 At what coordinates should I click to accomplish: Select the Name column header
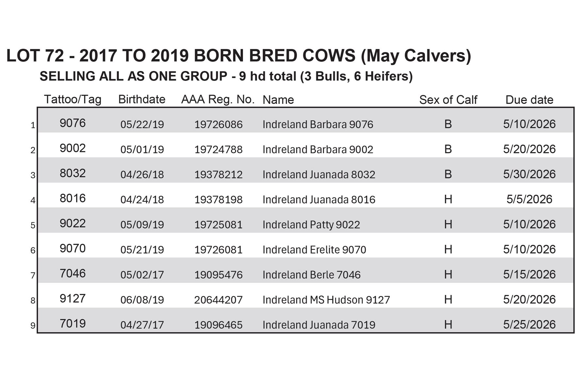coord(278,100)
